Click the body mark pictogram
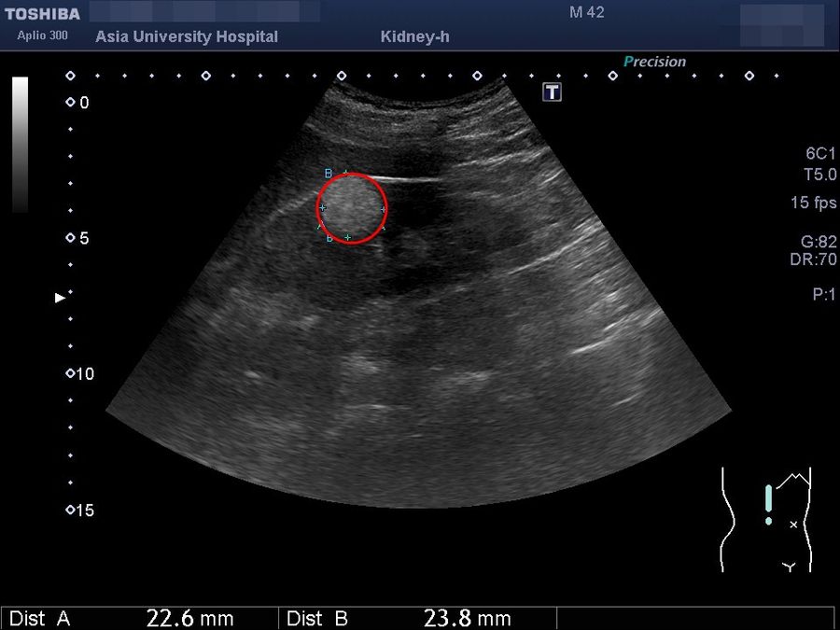 [x=766, y=520]
